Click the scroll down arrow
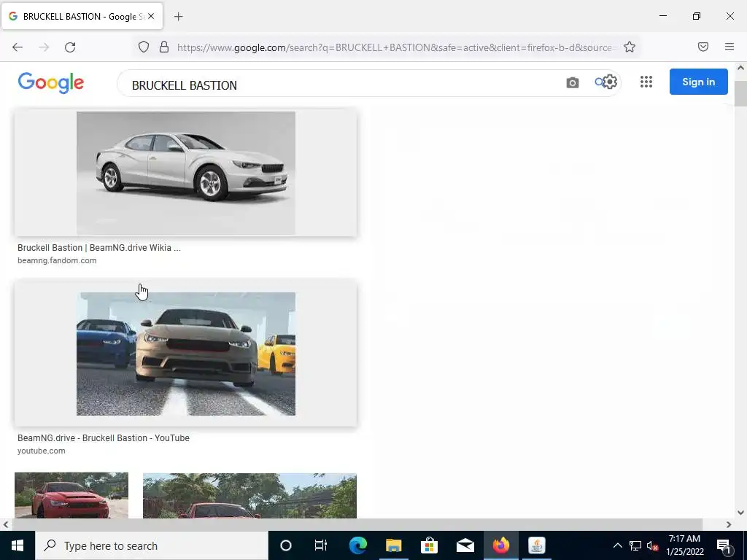 [740, 513]
